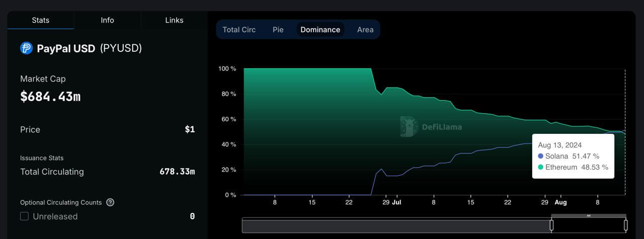Click the Market Cap label
This screenshot has height=239, width=644.
pos(43,78)
